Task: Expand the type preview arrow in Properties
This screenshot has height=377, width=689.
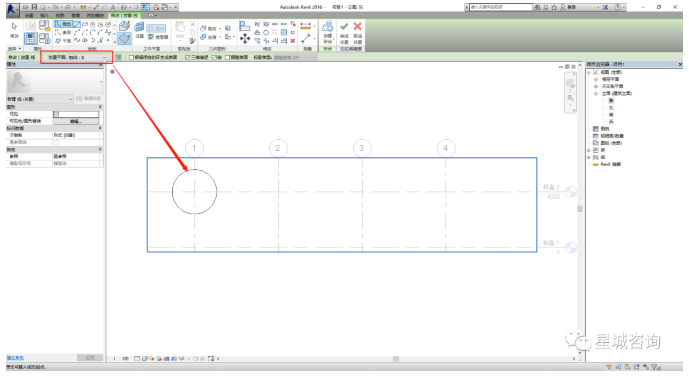Action: [x=101, y=82]
